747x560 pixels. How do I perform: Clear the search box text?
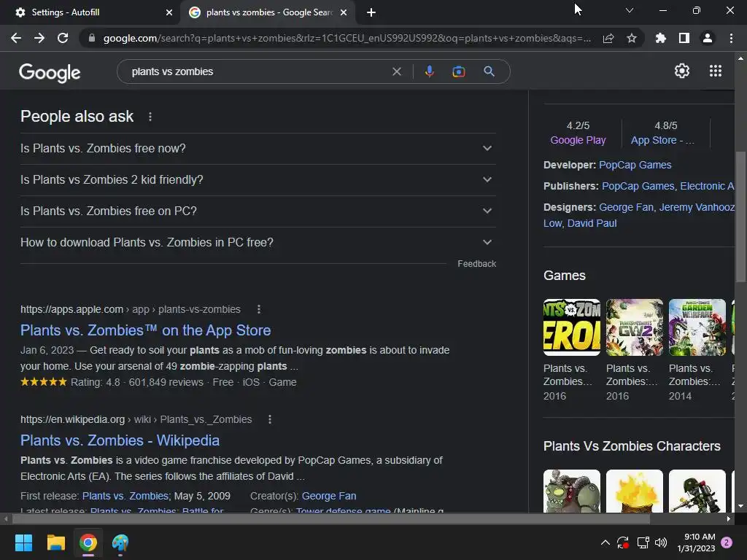coord(396,71)
